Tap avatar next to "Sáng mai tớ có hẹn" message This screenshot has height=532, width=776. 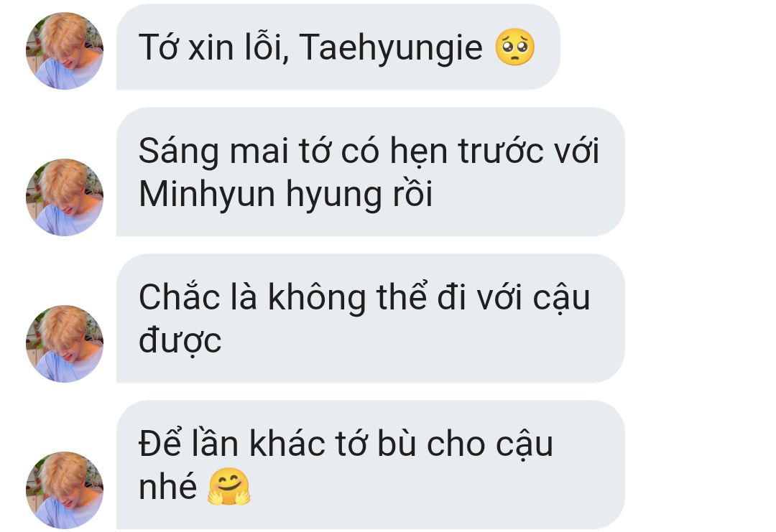tap(65, 197)
